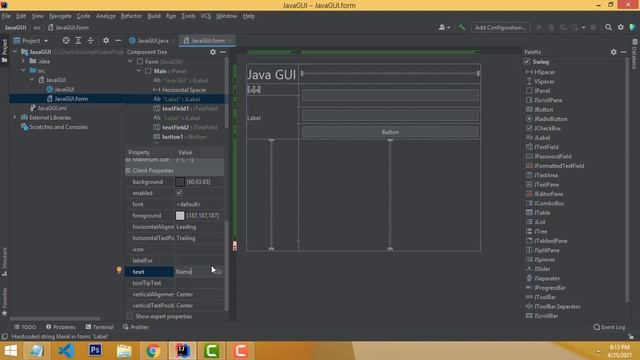Viewport: 640px width, 360px height.
Task: Expand External Libraries node
Action: [x=15, y=118]
